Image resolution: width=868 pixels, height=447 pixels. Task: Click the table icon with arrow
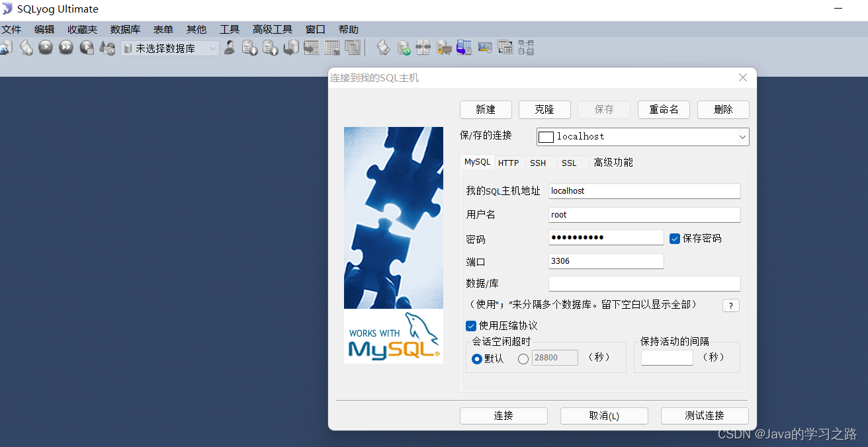311,48
